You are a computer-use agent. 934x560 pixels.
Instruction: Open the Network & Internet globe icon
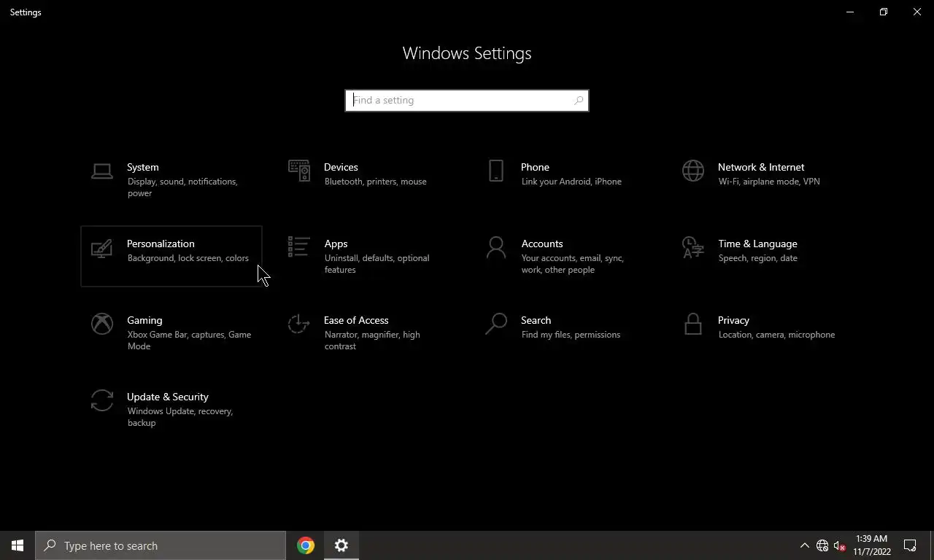tap(693, 171)
